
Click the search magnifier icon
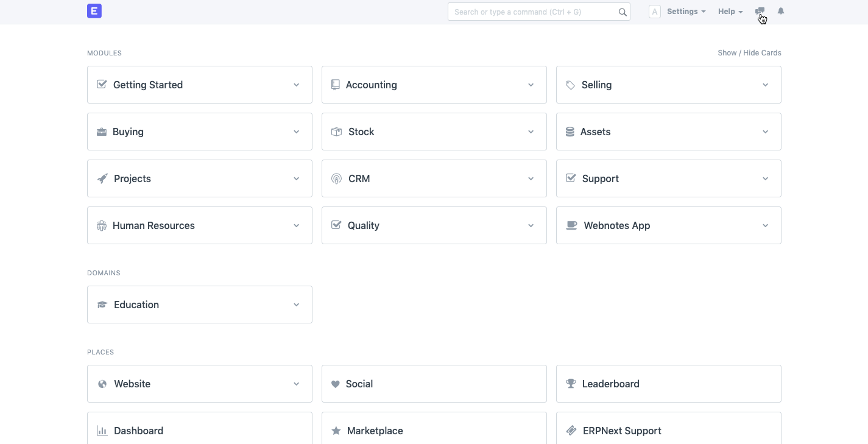[x=622, y=12]
